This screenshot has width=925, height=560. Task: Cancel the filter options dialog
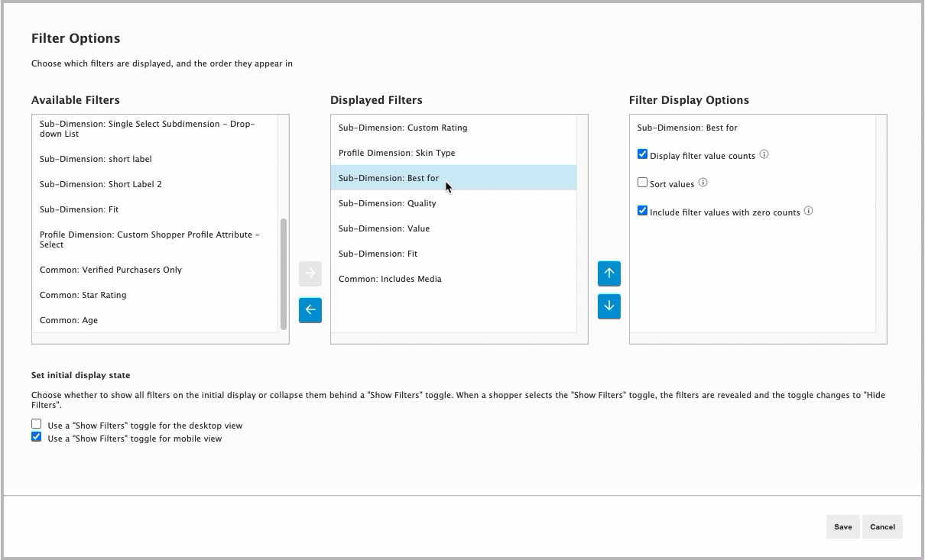pyautogui.click(x=882, y=526)
